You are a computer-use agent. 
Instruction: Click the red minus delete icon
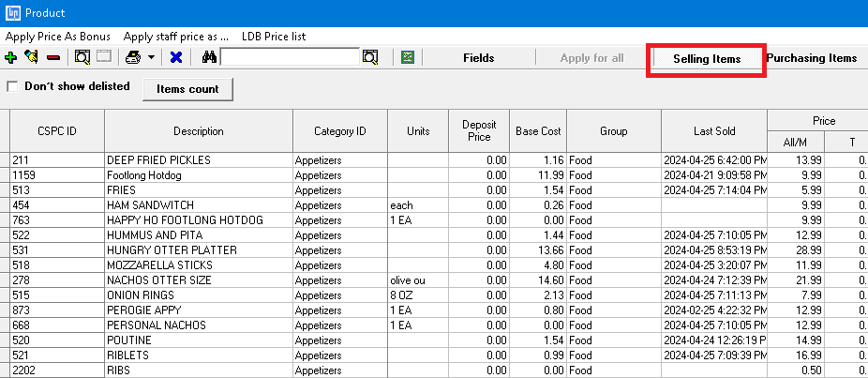click(x=53, y=57)
